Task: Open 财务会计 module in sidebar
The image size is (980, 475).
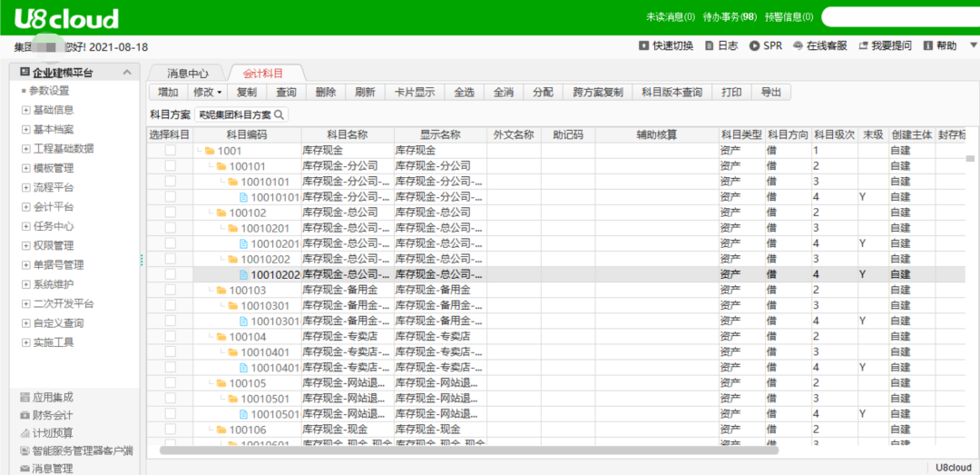Action: [24, 415]
